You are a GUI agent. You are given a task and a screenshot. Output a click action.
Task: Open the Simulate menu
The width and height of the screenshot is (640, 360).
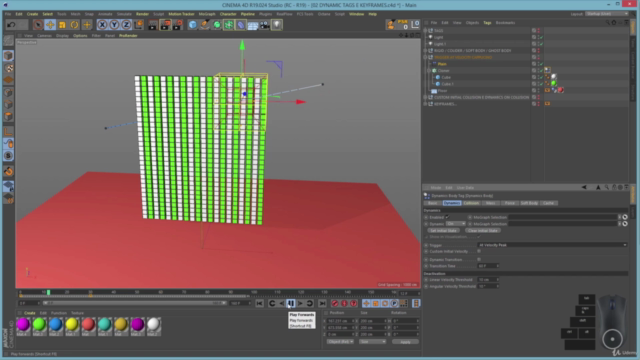tap(124, 14)
